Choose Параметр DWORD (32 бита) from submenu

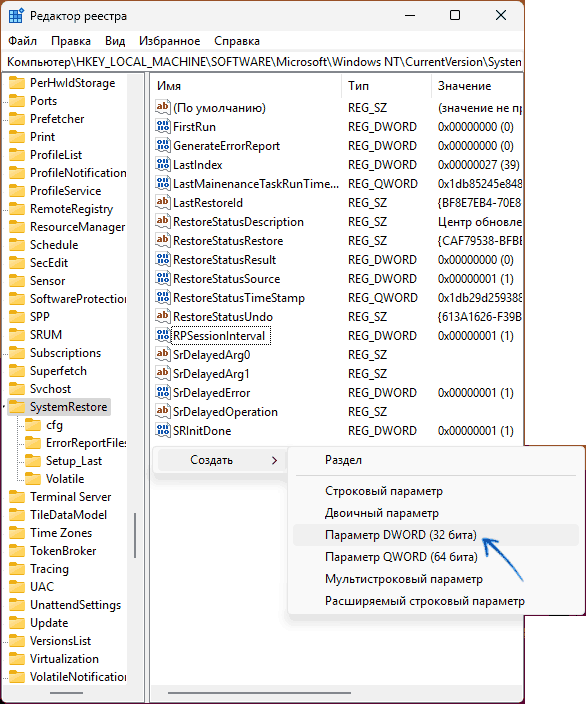tap(436, 535)
